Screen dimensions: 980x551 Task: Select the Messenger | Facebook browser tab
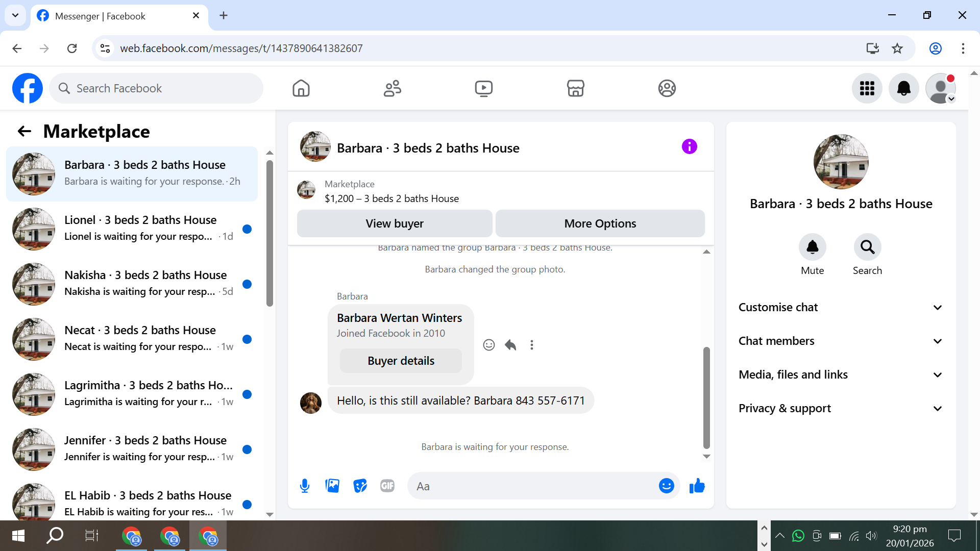[119, 16]
